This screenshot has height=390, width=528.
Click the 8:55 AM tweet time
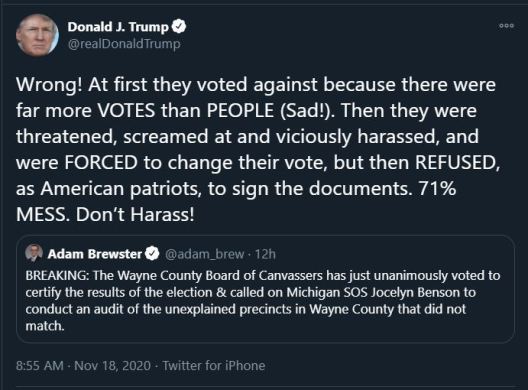pos(39,366)
